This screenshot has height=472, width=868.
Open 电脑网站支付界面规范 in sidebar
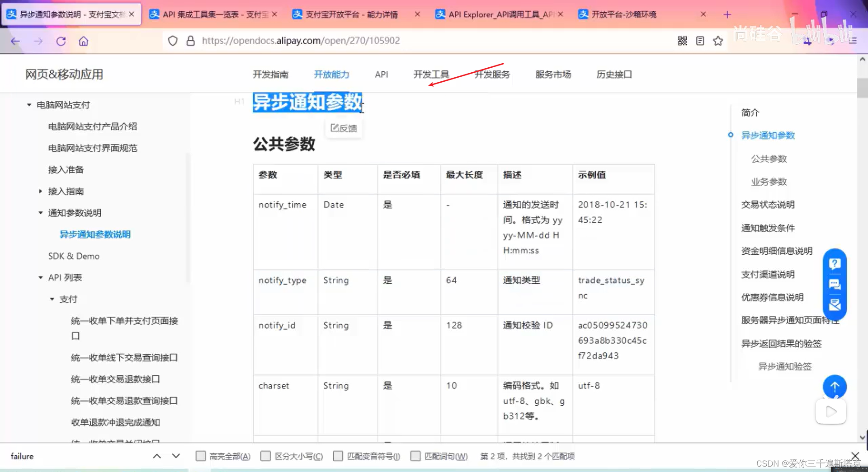coord(93,148)
